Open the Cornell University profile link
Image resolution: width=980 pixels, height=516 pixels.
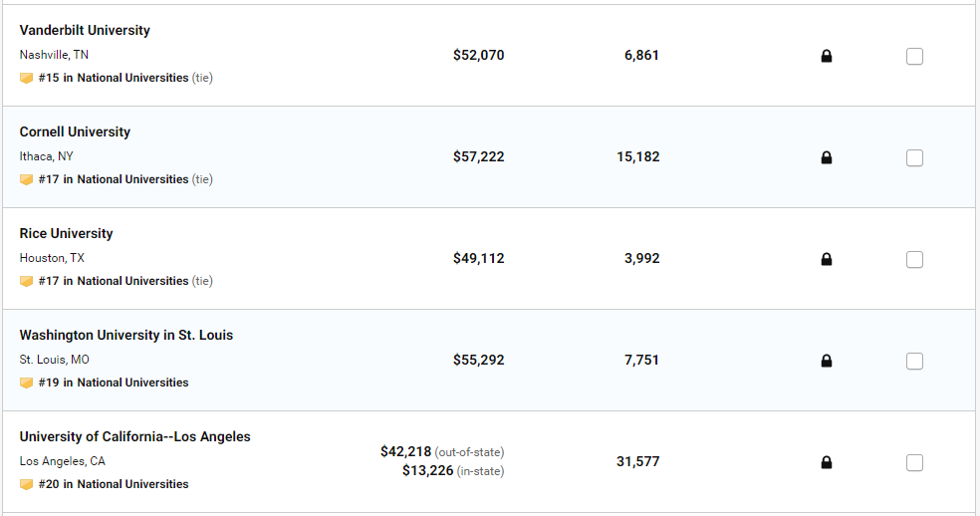(75, 131)
